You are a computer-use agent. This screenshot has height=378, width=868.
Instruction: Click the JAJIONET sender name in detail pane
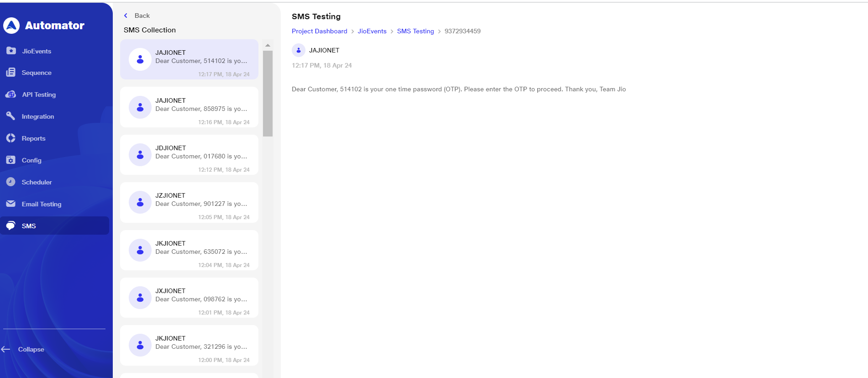(324, 50)
